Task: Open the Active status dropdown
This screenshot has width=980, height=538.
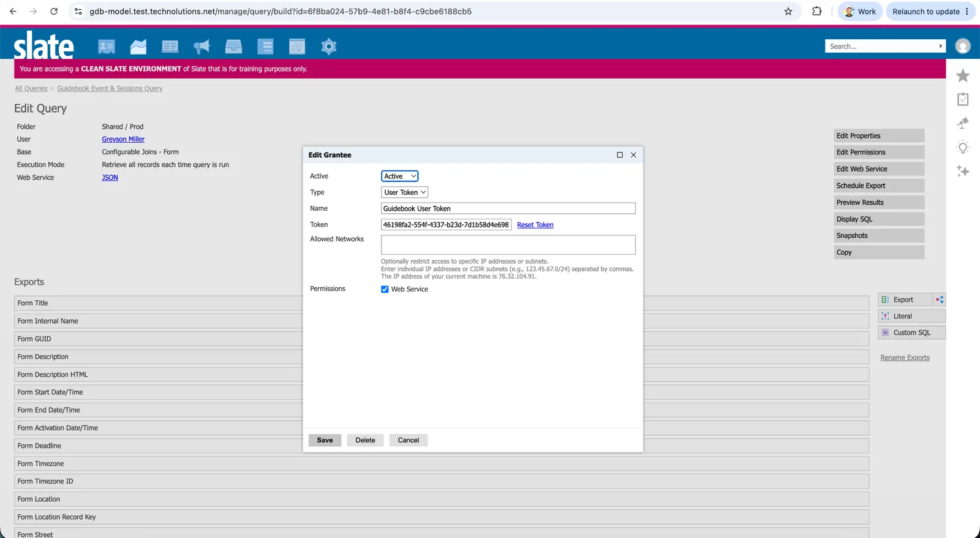Action: 399,176
